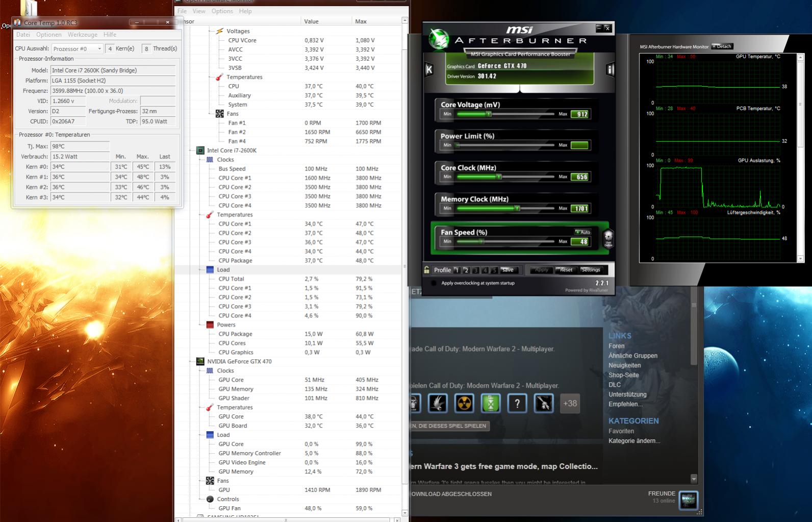Click the Core Voltage slider handle
The image size is (812, 522).
coord(489,114)
